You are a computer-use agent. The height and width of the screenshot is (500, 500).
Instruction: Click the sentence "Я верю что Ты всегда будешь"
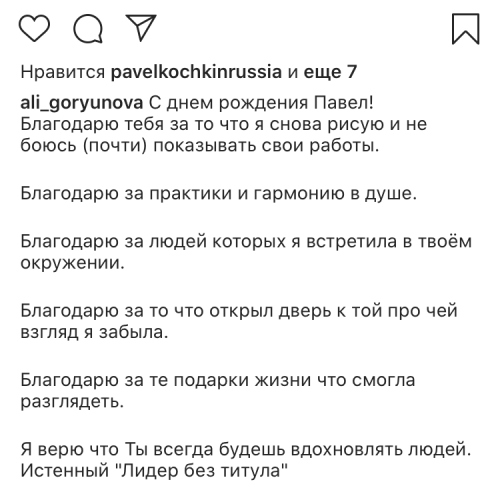click(246, 449)
